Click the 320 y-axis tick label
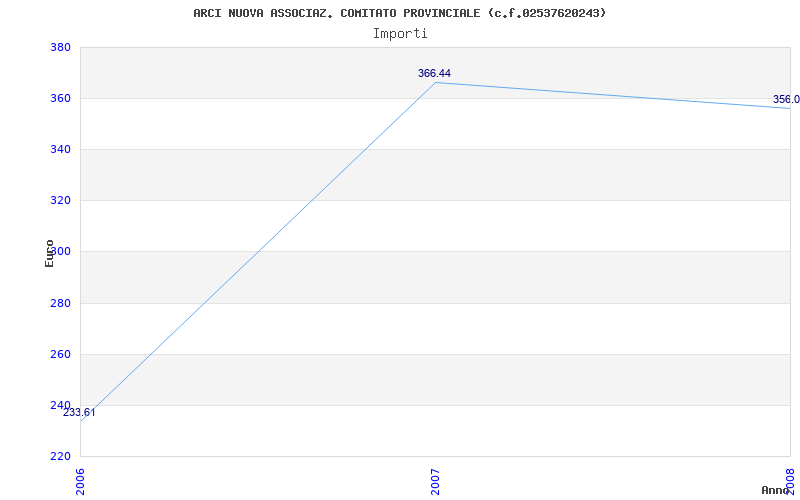Viewport: 800px width, 500px height. pyautogui.click(x=60, y=201)
